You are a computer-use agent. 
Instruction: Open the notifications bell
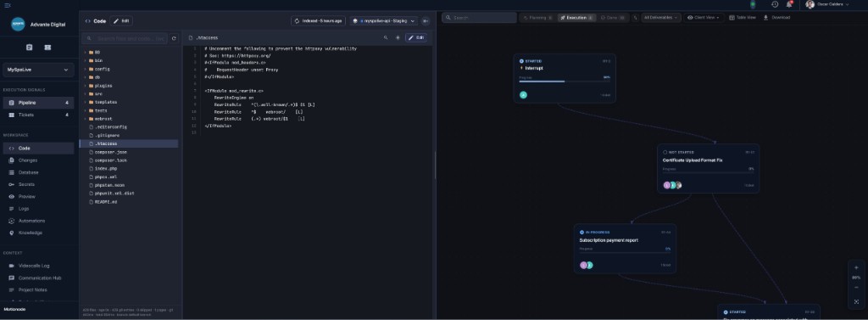[789, 4]
